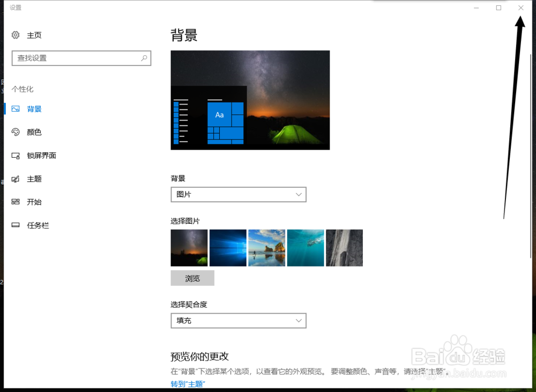
Task: Switch to the 颜色 section
Action: (33, 132)
